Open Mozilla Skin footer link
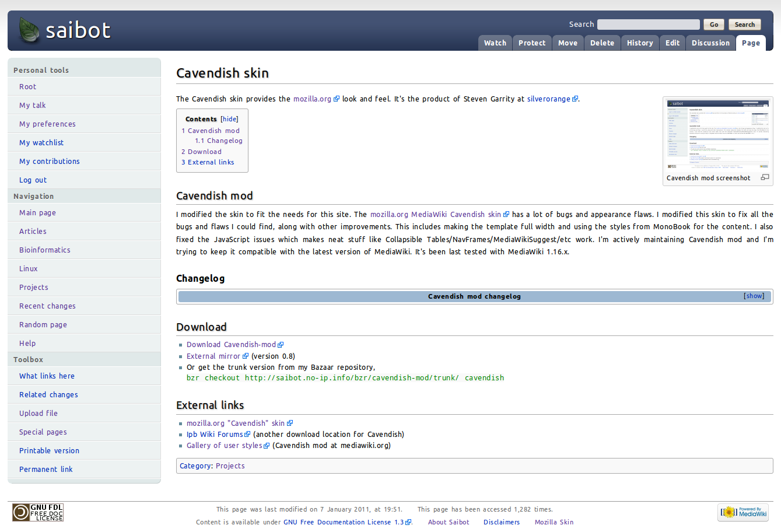The height and width of the screenshot is (532, 781). 554,523
